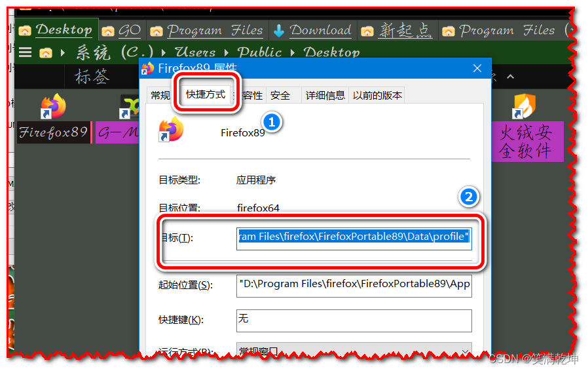
Task: Select the 火绒安全软件 shortcut icon
Action: (524, 106)
